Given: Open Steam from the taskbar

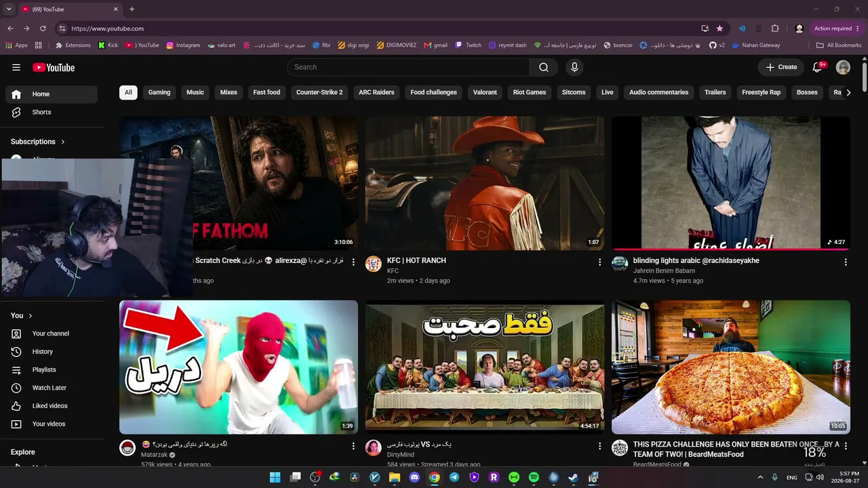Looking at the screenshot, I should click(x=573, y=477).
